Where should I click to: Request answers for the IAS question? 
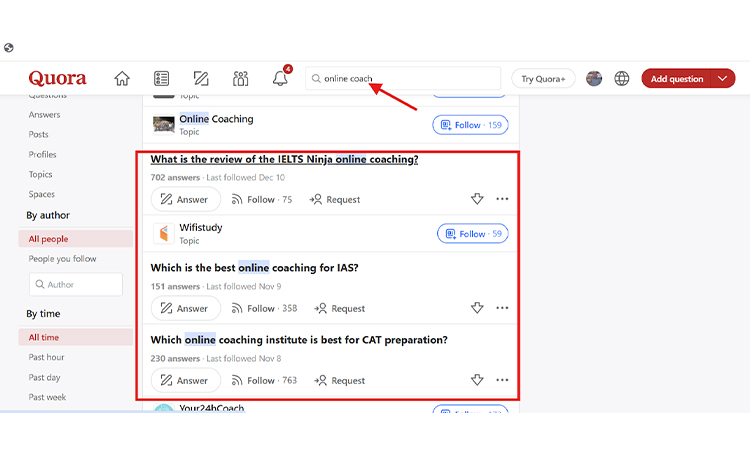tap(340, 308)
